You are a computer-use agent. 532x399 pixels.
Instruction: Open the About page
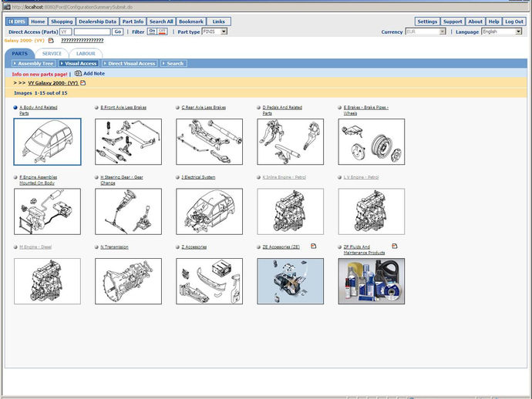476,22
